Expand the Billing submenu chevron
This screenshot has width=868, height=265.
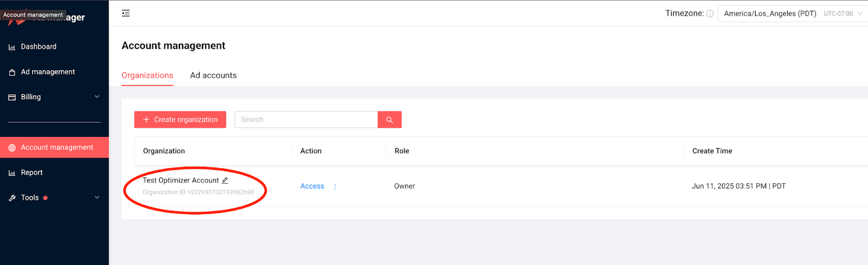97,97
